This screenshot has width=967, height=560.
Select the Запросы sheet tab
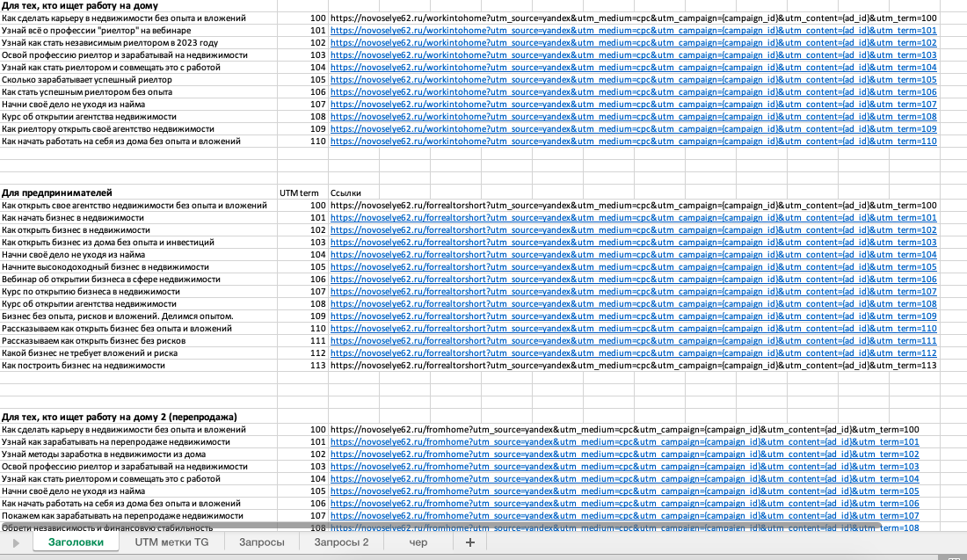point(261,542)
